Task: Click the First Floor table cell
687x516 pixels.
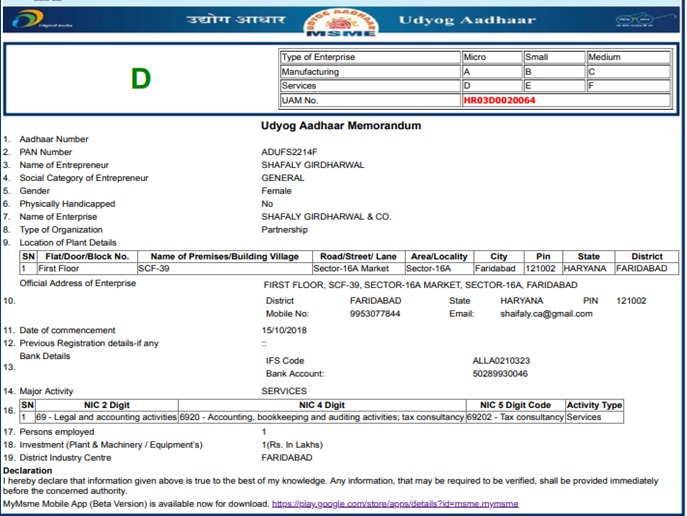Action: click(x=87, y=269)
